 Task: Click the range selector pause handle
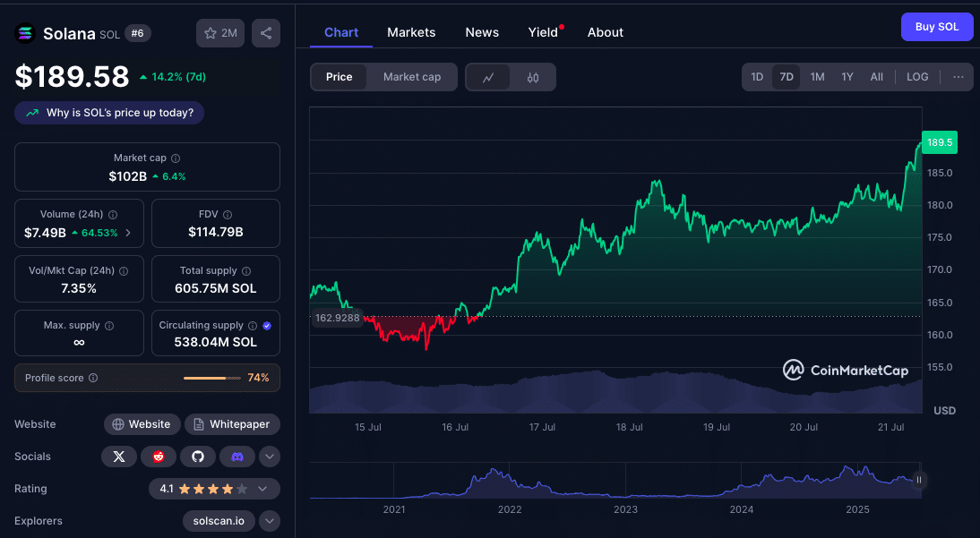pos(919,480)
